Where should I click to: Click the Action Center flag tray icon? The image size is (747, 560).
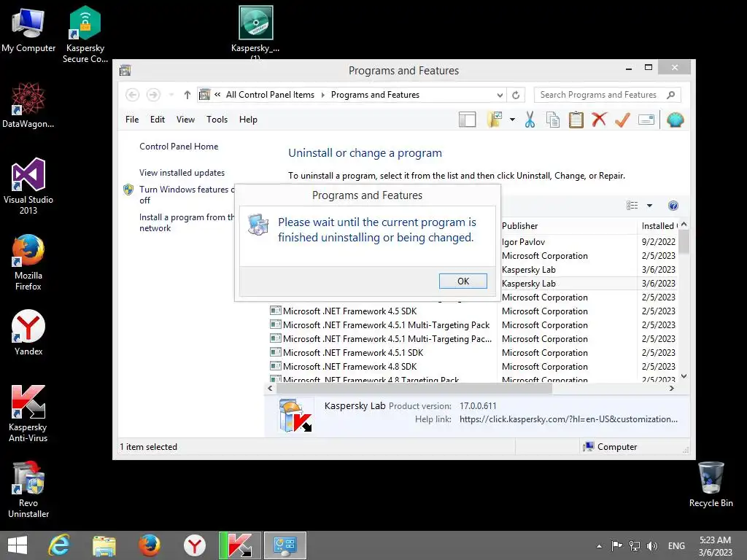point(617,545)
